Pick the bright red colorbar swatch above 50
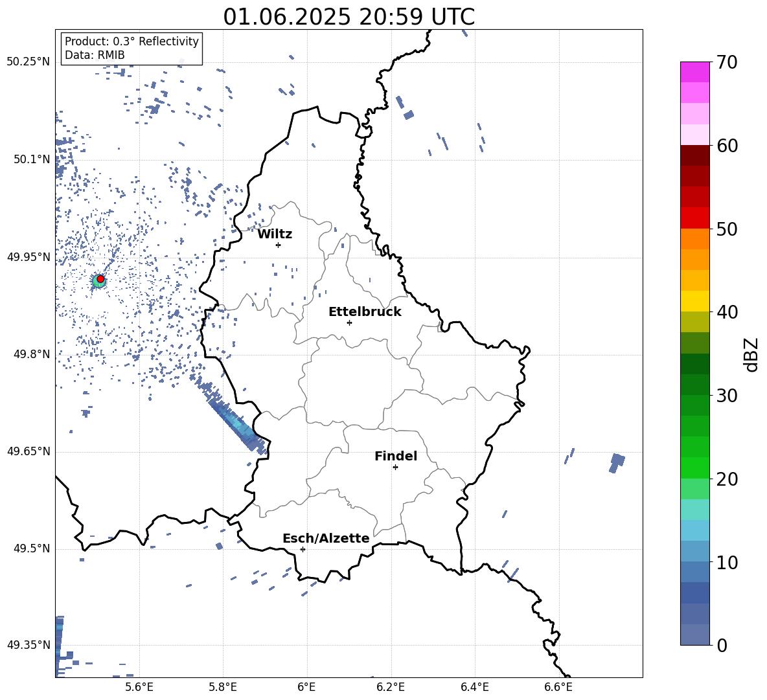The image size is (767, 700). [x=695, y=218]
